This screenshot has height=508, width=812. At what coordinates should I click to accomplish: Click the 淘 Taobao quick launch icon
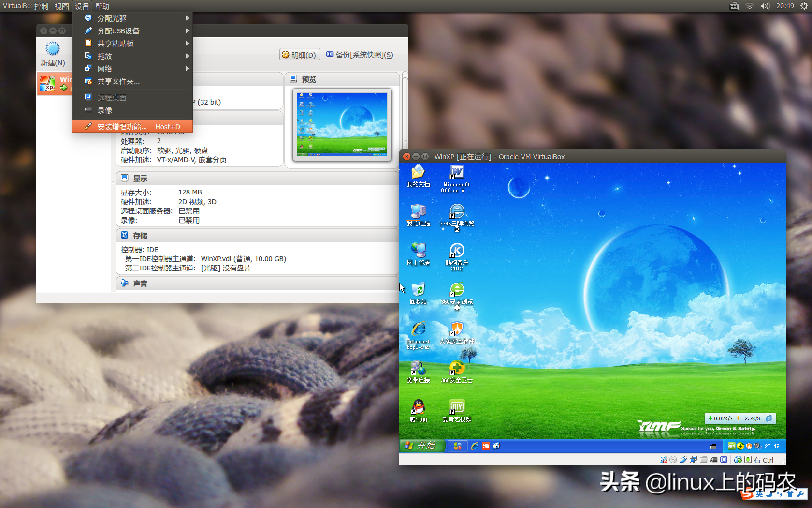(486, 446)
